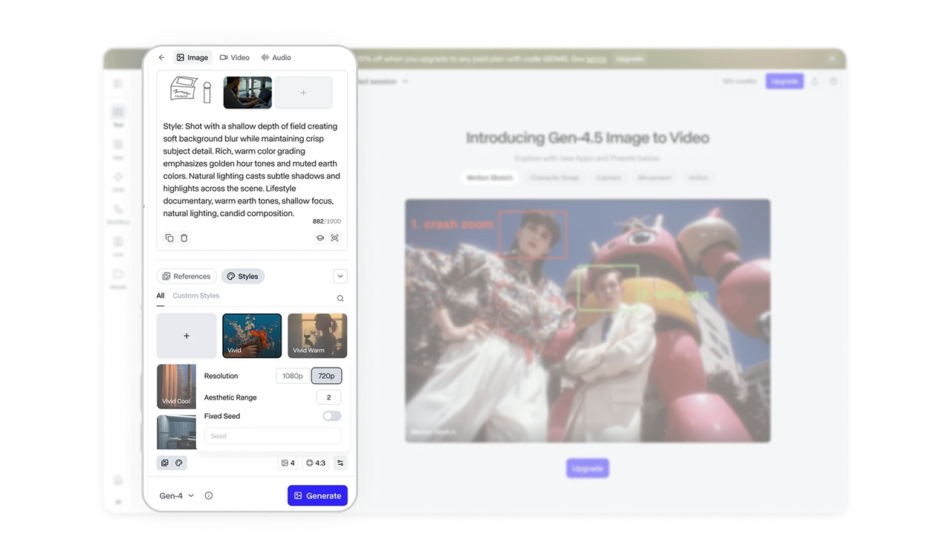Switch to the Audio tab
This screenshot has height=560, width=951.
tap(276, 58)
